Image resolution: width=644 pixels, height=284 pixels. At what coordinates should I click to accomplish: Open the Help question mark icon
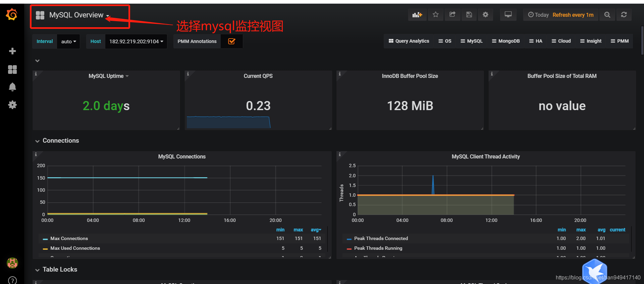12,281
